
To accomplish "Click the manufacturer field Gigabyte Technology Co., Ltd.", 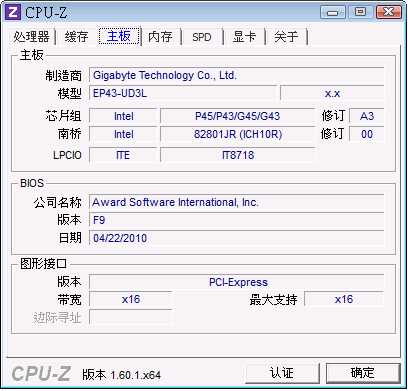I will click(x=236, y=75).
